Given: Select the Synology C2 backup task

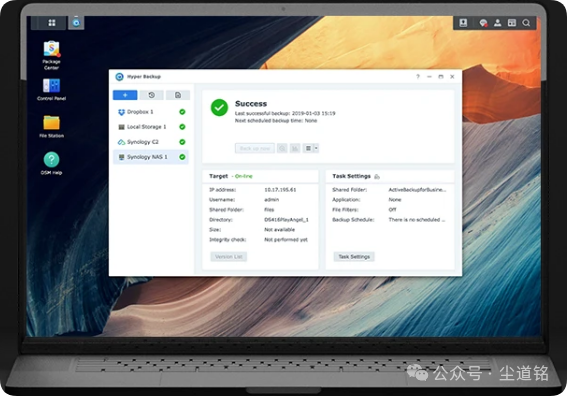Looking at the screenshot, I should coord(150,142).
